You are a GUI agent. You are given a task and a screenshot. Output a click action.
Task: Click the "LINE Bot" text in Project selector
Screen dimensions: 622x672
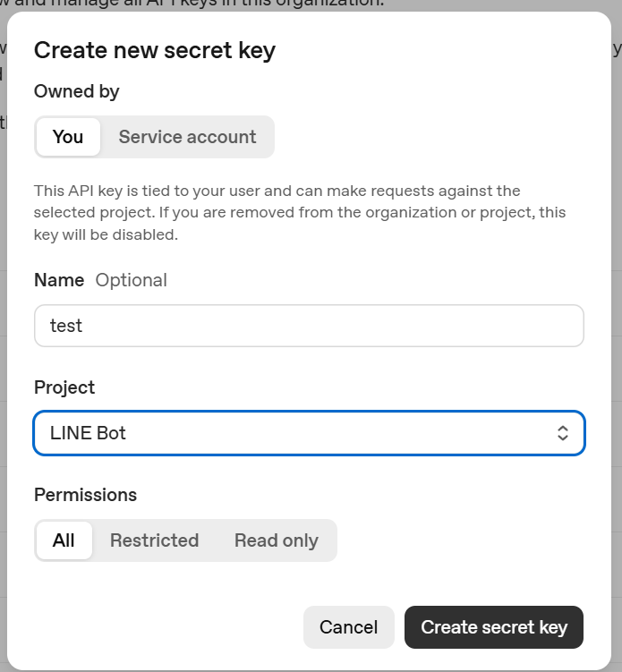coord(88,433)
